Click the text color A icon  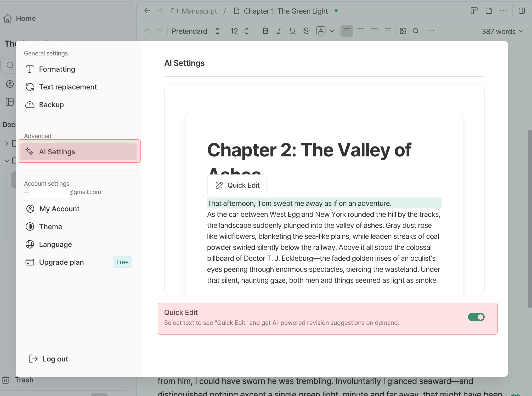(321, 31)
